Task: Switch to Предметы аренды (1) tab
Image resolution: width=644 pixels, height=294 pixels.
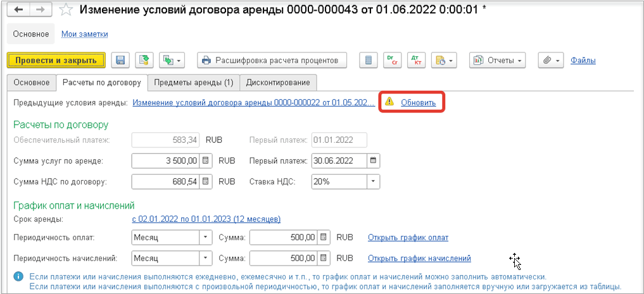Action: 193,82
